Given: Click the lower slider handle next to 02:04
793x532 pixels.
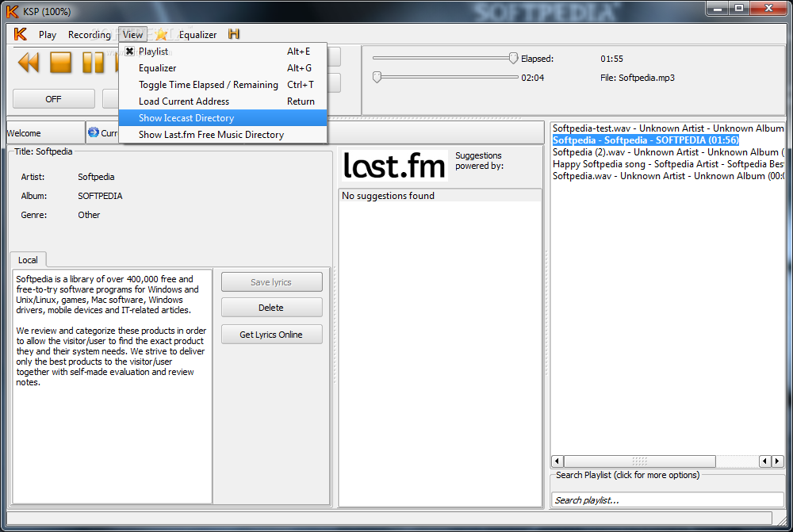Looking at the screenshot, I should [377, 78].
